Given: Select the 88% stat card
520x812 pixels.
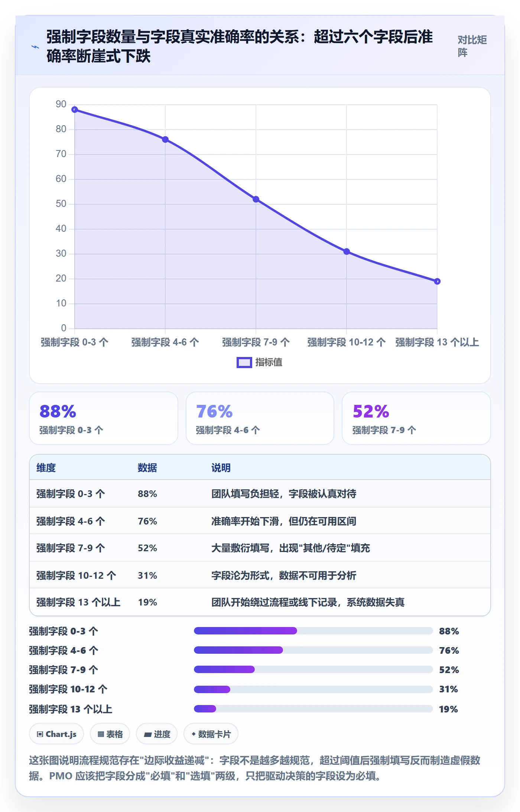Looking at the screenshot, I should tap(104, 418).
